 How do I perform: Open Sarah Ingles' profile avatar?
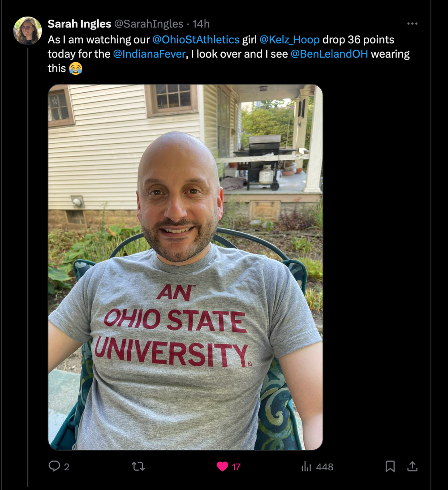point(28,31)
